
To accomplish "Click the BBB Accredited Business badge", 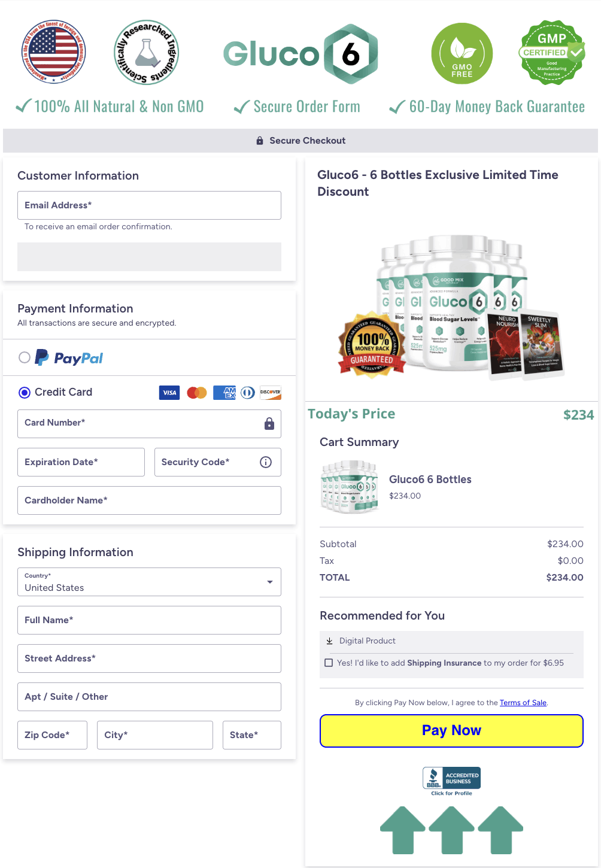I will [x=451, y=778].
